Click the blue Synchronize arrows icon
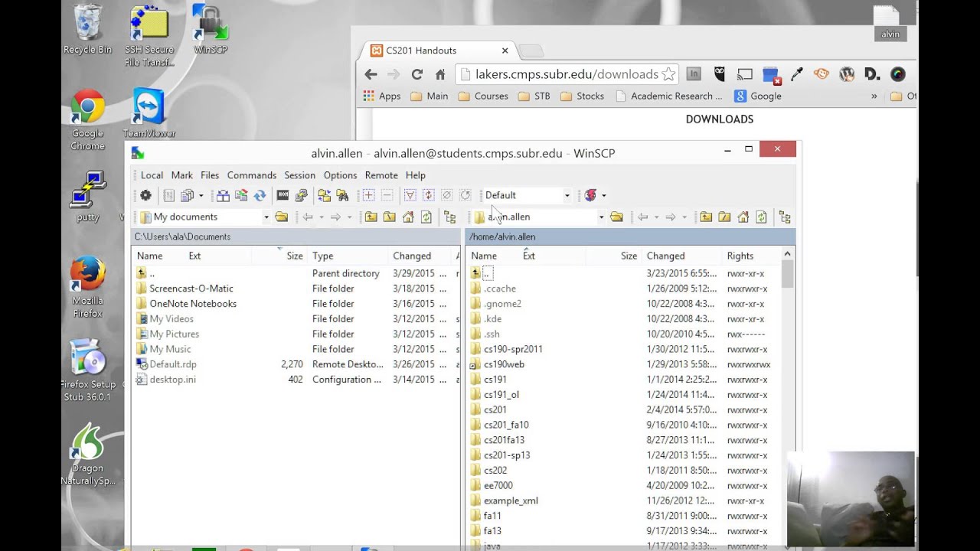 [260, 195]
